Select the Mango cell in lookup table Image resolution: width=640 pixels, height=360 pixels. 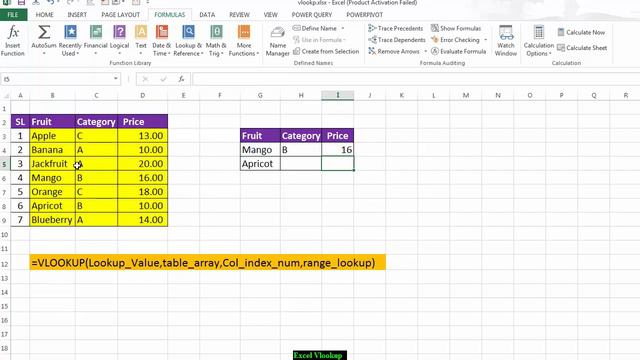[x=260, y=150]
